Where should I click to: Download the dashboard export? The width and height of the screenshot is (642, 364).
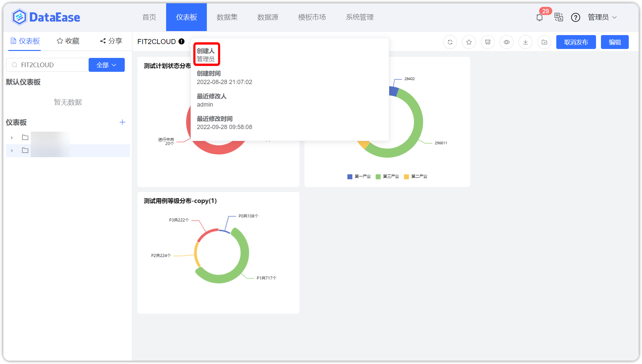point(525,42)
